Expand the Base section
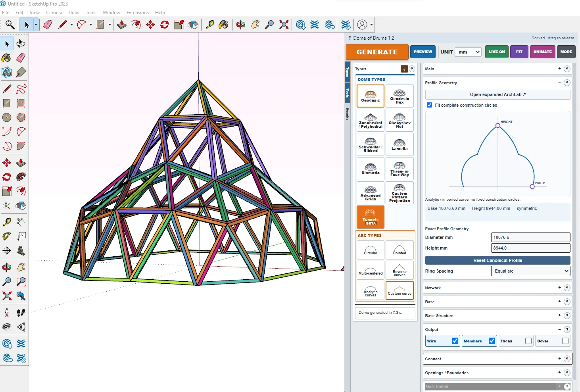 click(x=559, y=302)
